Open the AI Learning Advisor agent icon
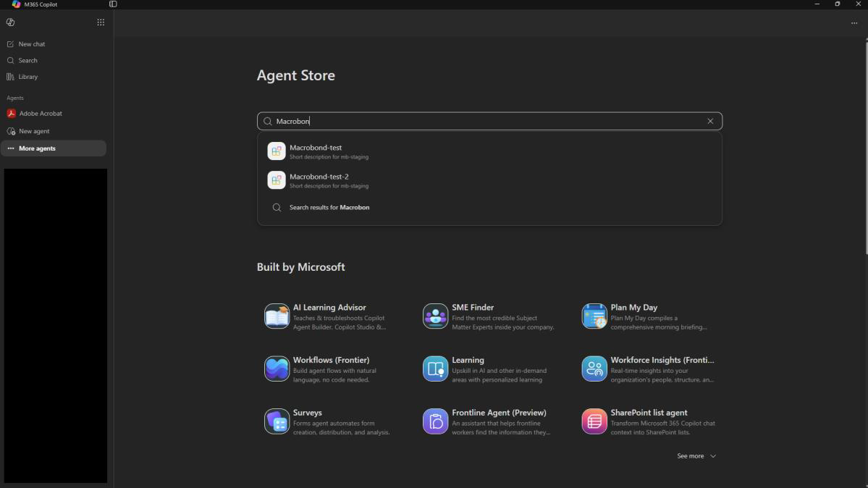This screenshot has height=488, width=868. point(277,316)
